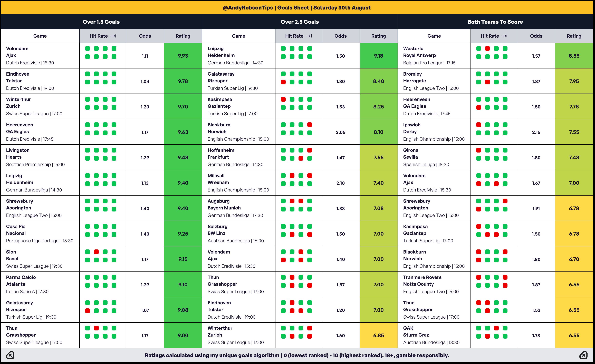The image size is (595, 364).
Task: Click odds 1.30 for Galatasaray Rizespor Over 2.5
Action: pyautogui.click(x=340, y=81)
